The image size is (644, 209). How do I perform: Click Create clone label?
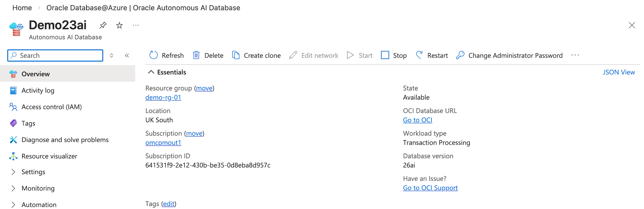[x=262, y=55]
